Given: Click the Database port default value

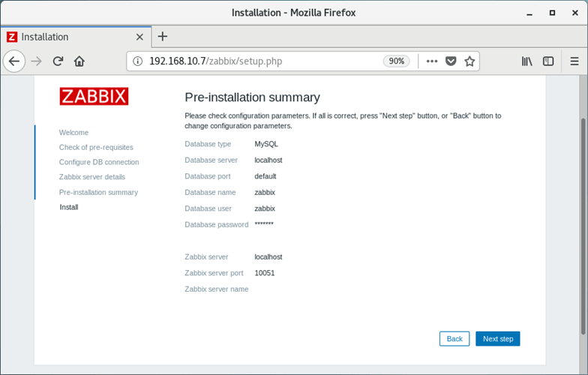Looking at the screenshot, I should pos(265,176).
